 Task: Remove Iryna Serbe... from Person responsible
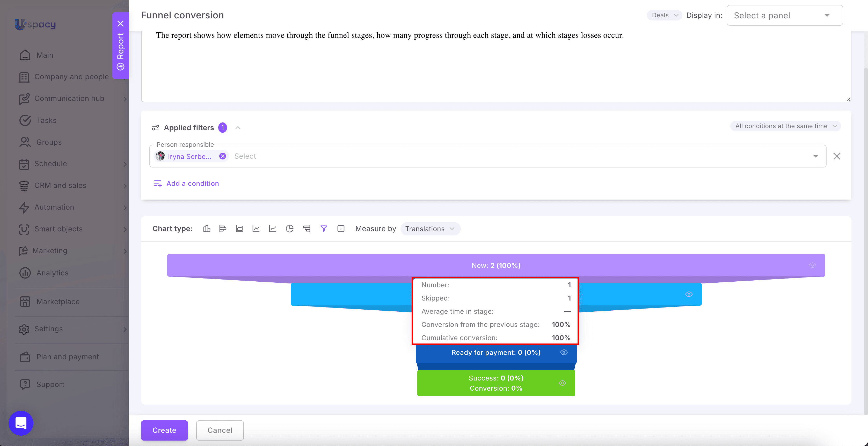point(222,156)
